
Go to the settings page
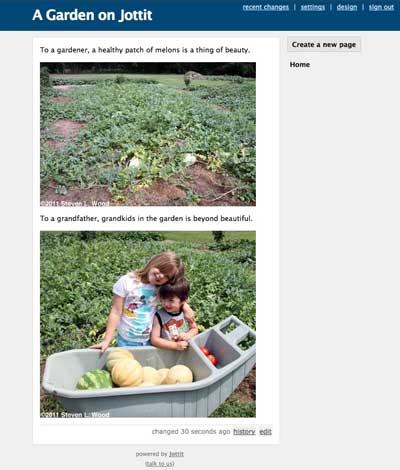tap(313, 7)
